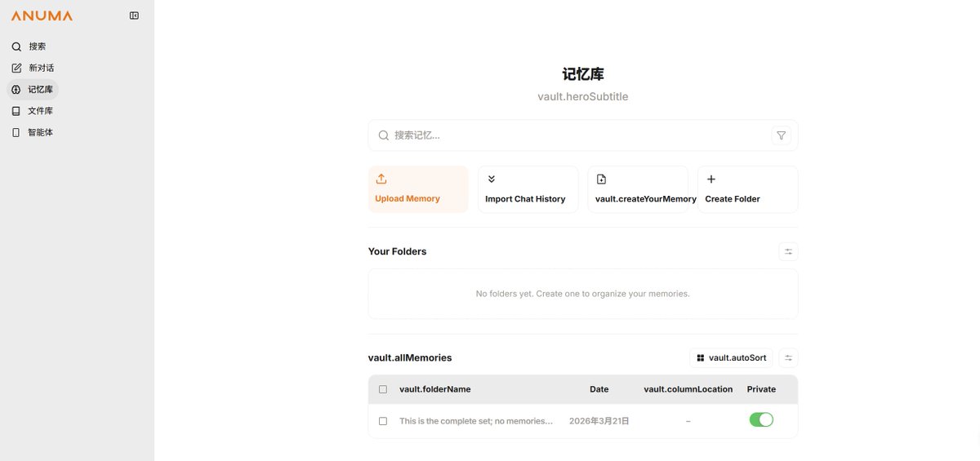Open 搜索 in the sidebar
980x461 pixels.
tap(37, 47)
